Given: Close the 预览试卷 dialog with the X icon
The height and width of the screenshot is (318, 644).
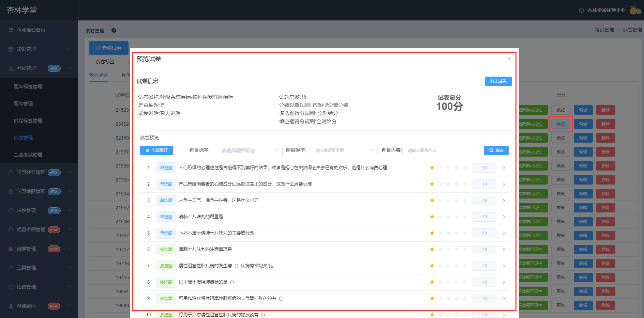Looking at the screenshot, I should click(x=509, y=58).
